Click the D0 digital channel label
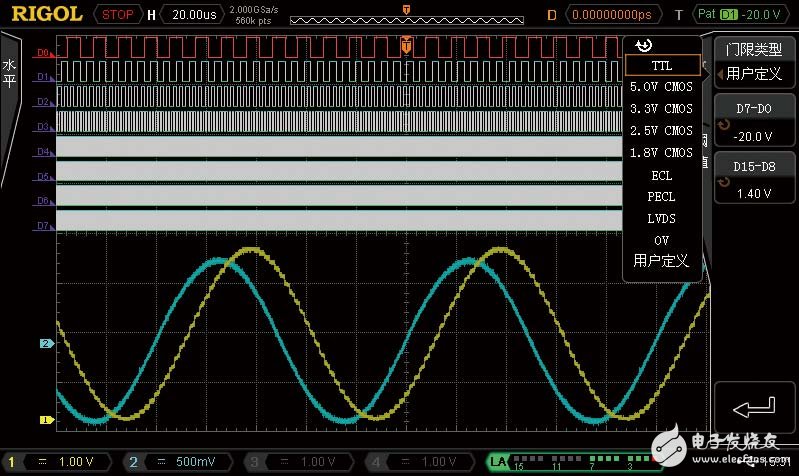Image resolution: width=799 pixels, height=476 pixels. [x=43, y=52]
